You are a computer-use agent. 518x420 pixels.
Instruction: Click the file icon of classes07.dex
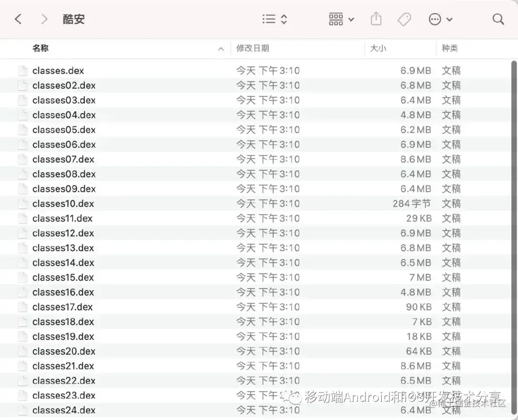click(x=23, y=159)
